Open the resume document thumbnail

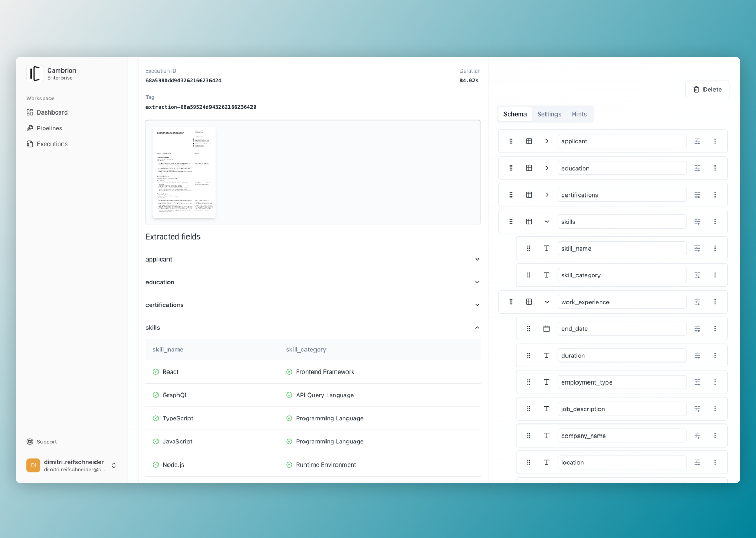tap(184, 172)
